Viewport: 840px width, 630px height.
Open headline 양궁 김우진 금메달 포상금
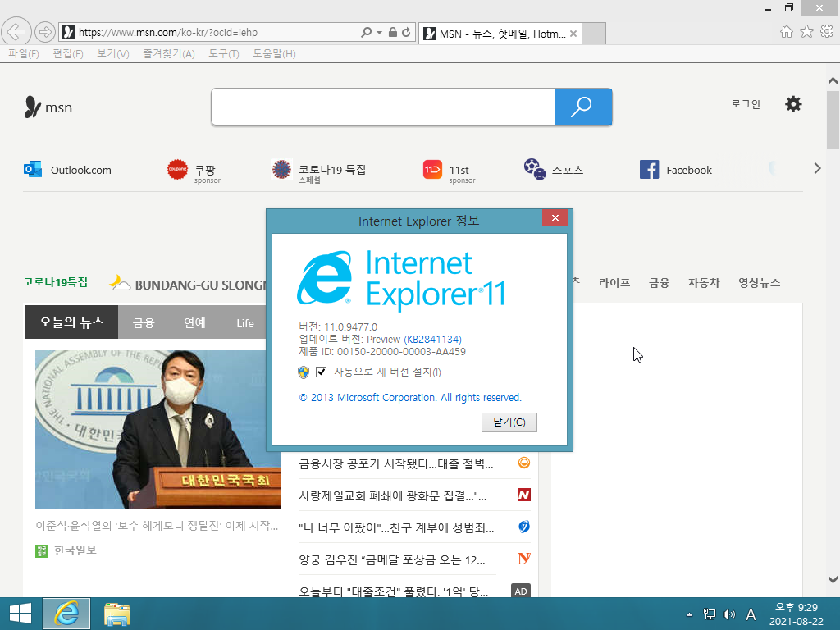tap(392, 560)
